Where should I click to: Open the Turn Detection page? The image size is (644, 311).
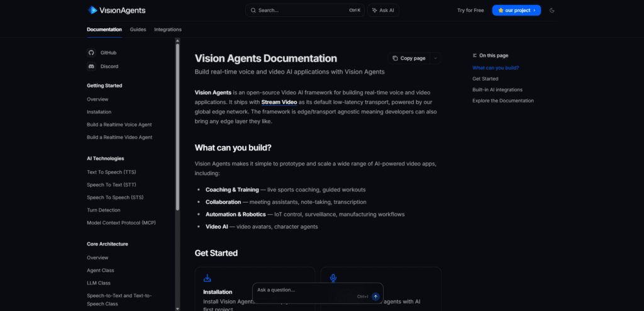[104, 210]
